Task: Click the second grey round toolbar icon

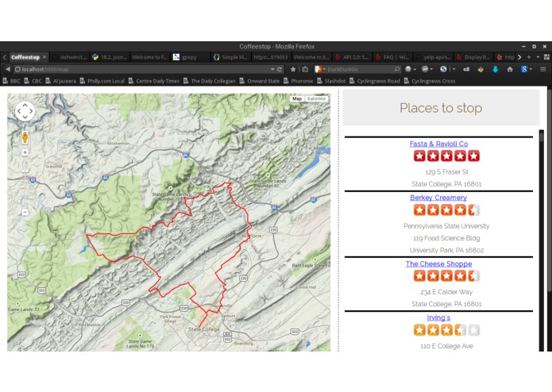Action: [x=425, y=69]
